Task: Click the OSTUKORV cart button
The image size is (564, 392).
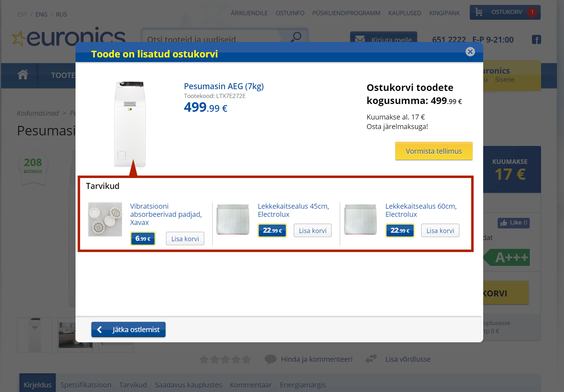Action: pos(505,12)
